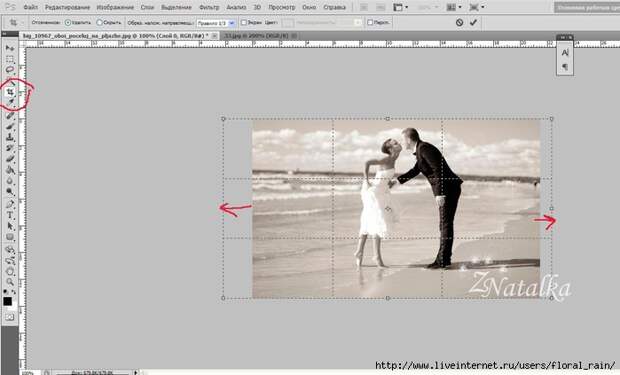Launch Bridge from the application bar
The image size is (620, 375).
(x=364, y=7)
